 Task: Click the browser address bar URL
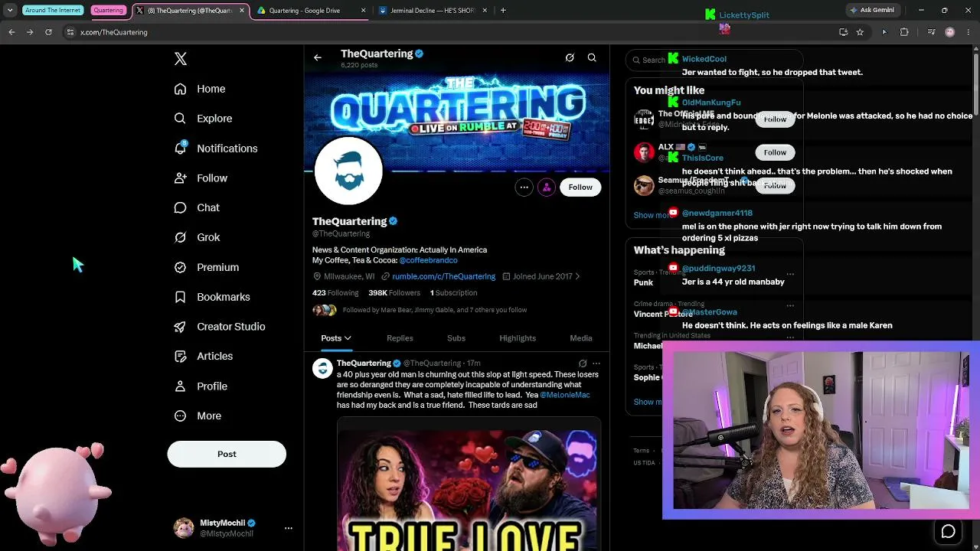tap(114, 32)
